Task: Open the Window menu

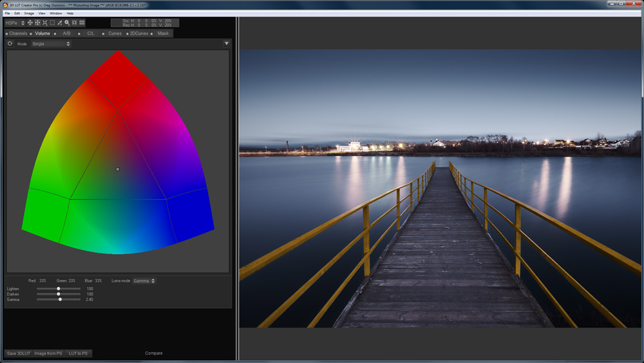Action: pos(56,13)
